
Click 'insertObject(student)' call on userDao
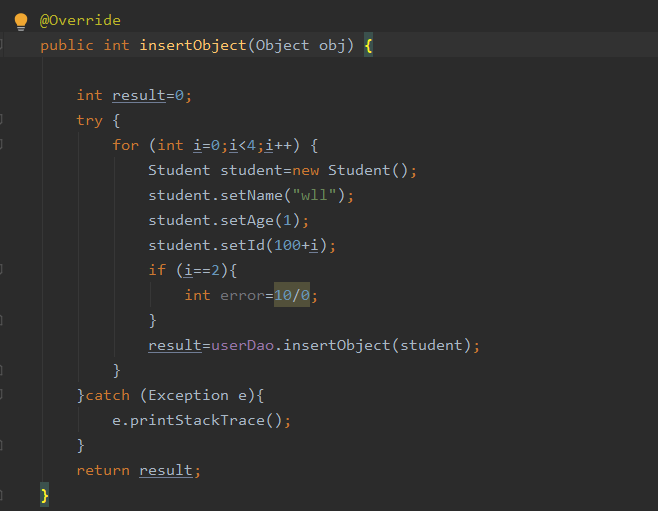click(377, 345)
